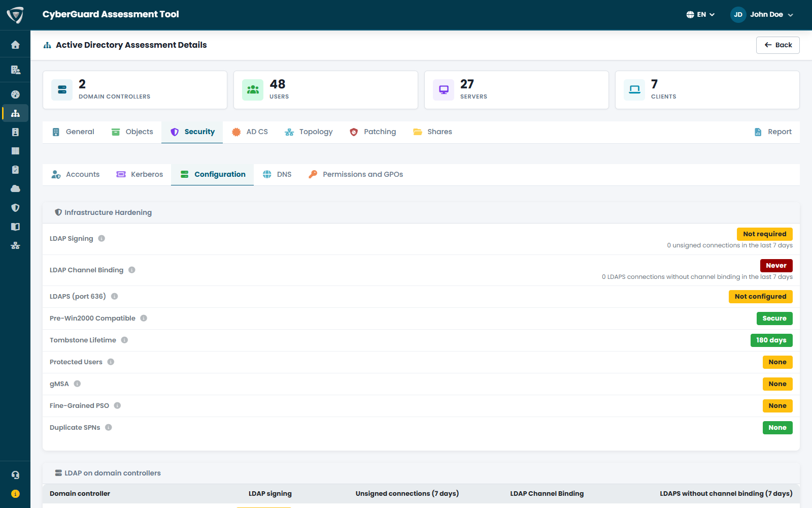Open the Patching tab

point(373,132)
